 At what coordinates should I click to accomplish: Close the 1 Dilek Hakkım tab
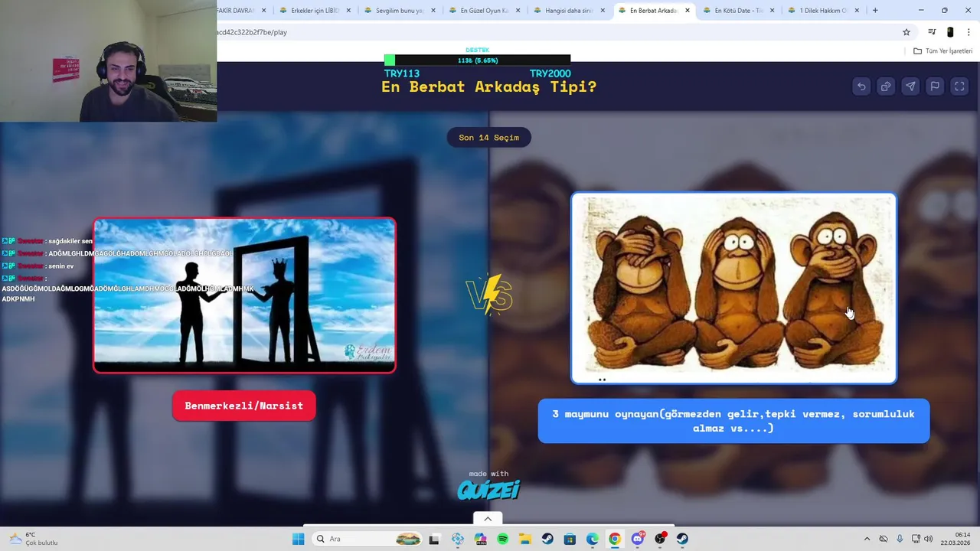pyautogui.click(x=857, y=11)
